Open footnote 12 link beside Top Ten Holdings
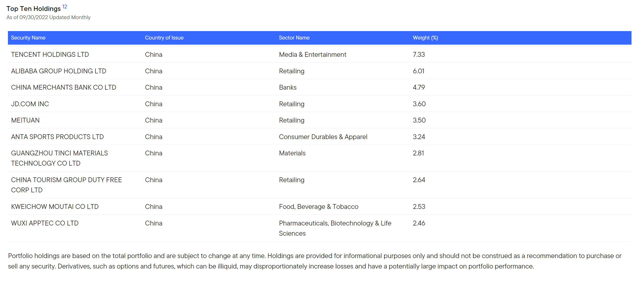This screenshot has height=281, width=644. (65, 7)
